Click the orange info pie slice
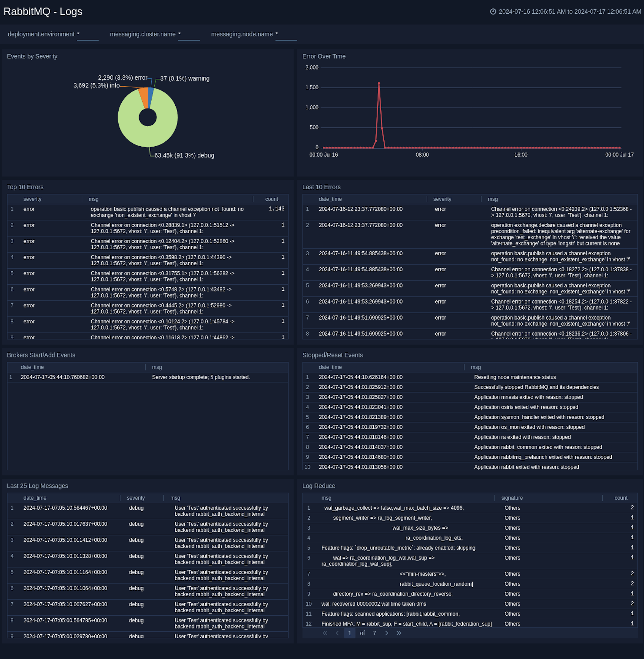Viewport: 644px width, 659px height. pyautogui.click(x=144, y=98)
